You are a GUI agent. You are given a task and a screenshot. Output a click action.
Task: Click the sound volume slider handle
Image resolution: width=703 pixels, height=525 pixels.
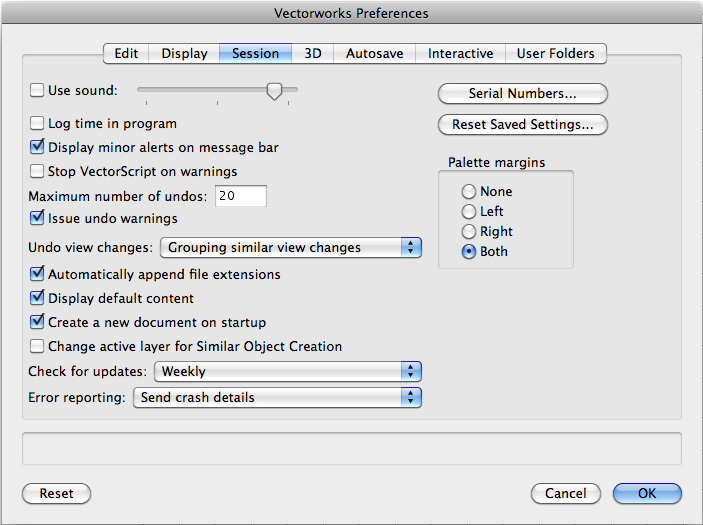pyautogui.click(x=274, y=91)
